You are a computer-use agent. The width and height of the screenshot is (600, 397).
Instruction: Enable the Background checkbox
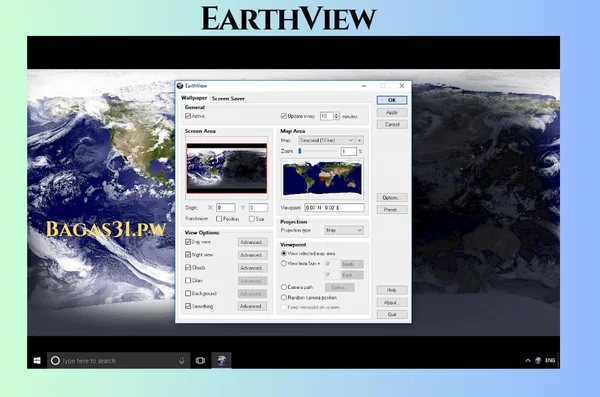tap(188, 293)
